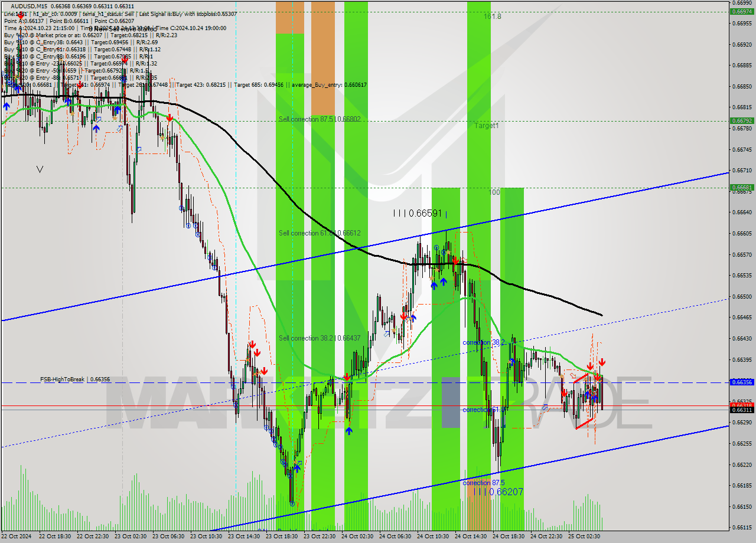This screenshot has width=756, height=543.
Task: Click time axis label '22 Oct 22:30'
Action: click(x=93, y=536)
